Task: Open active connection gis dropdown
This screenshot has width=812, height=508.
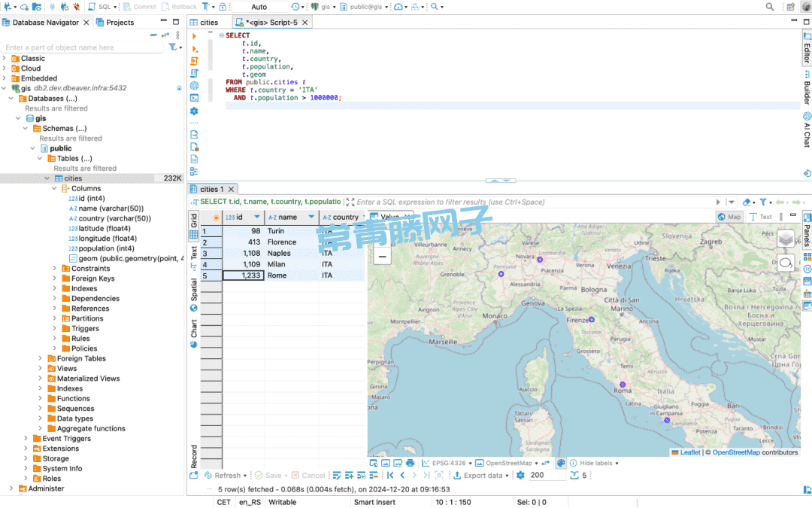Action: [x=323, y=7]
